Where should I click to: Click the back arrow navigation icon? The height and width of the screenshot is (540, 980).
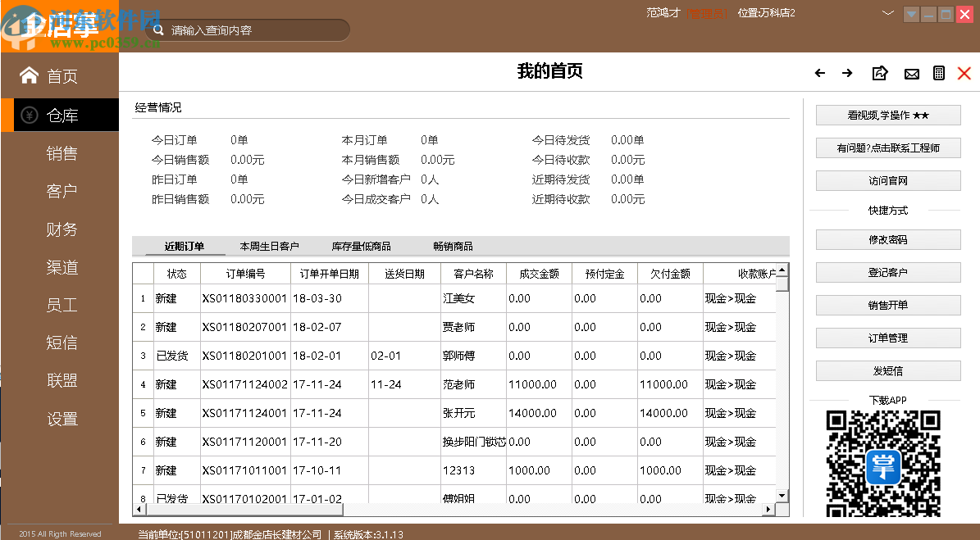point(819,73)
